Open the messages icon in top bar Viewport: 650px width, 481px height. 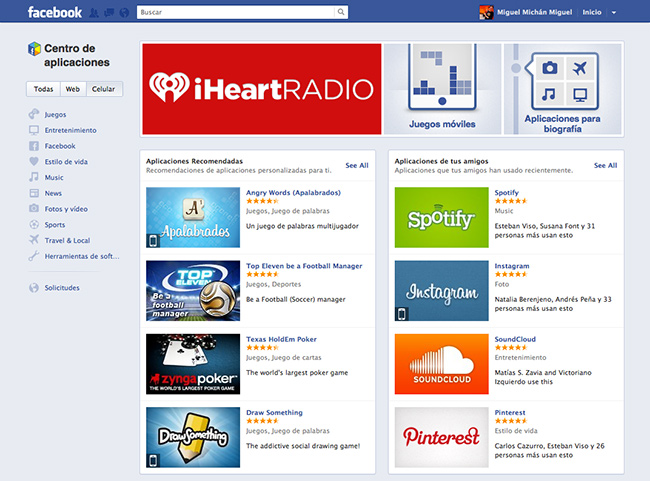(108, 13)
